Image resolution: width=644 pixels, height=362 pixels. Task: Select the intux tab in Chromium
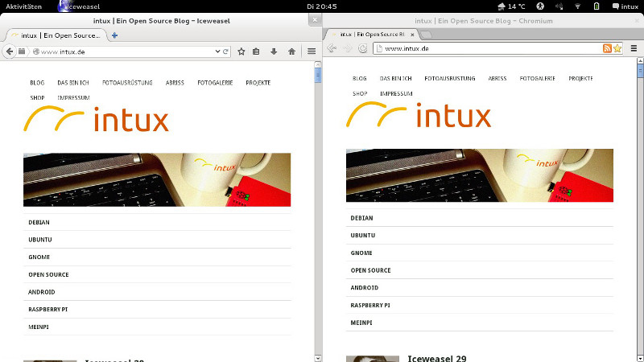click(x=371, y=35)
